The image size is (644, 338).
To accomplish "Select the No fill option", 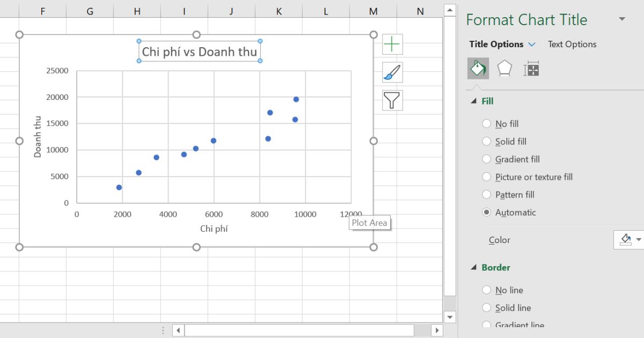I will coord(487,123).
